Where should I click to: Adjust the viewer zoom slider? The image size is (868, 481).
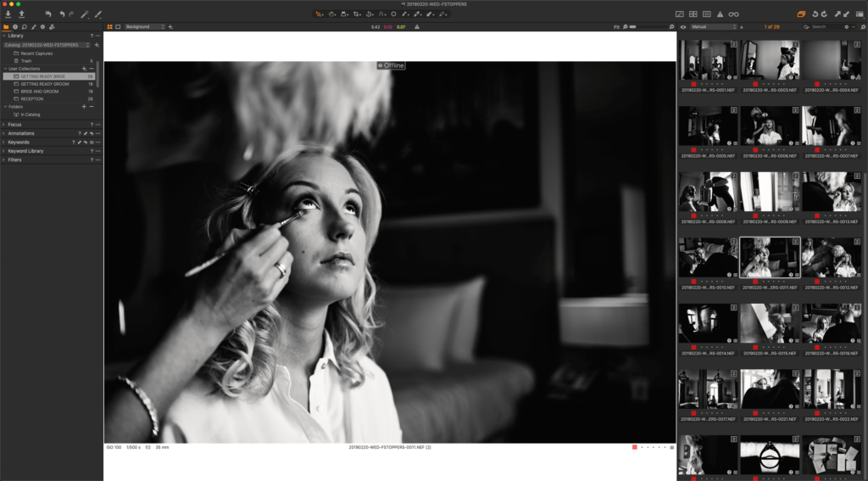[x=648, y=26]
